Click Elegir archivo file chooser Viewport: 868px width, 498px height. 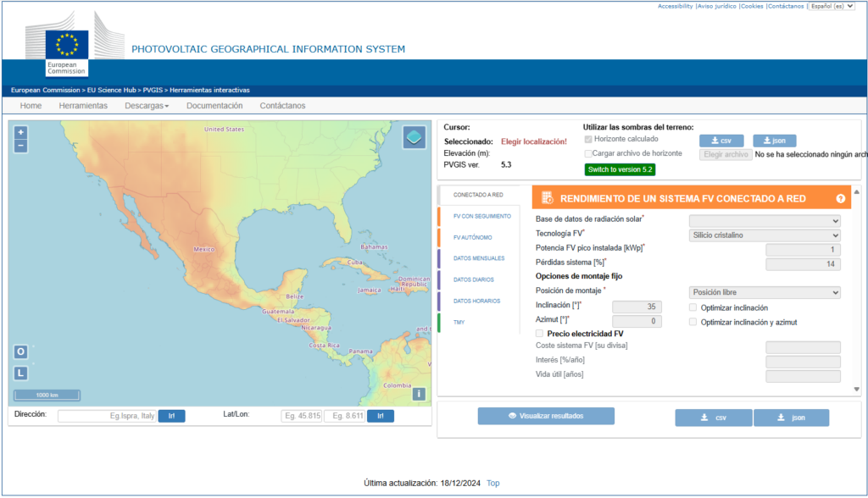pos(726,154)
